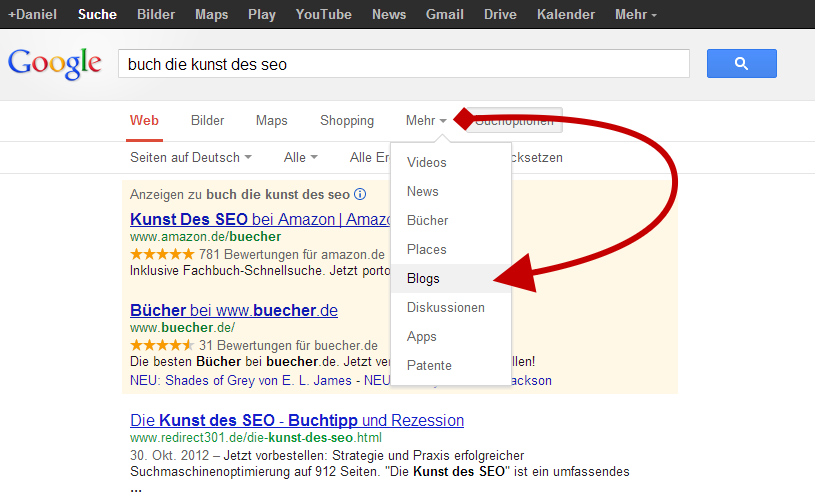The image size is (815, 500).
Task: Open Play in the black top bar
Action: (261, 14)
